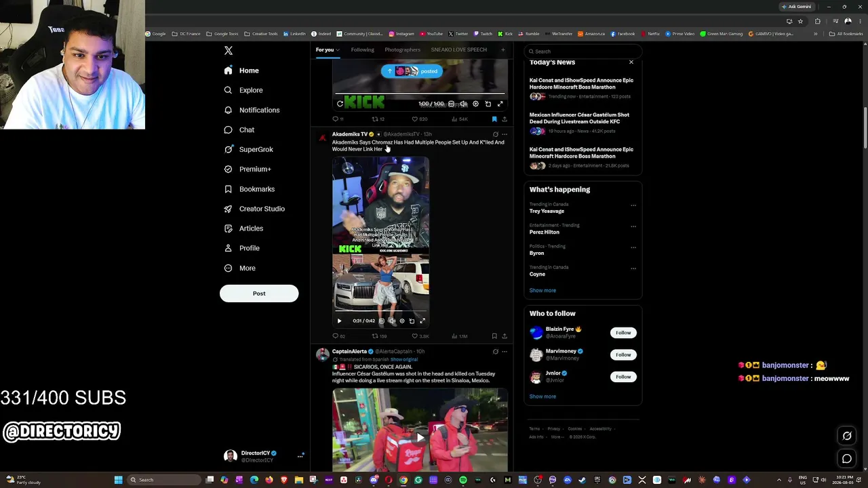Go to Home in the sidebar

[241, 70]
